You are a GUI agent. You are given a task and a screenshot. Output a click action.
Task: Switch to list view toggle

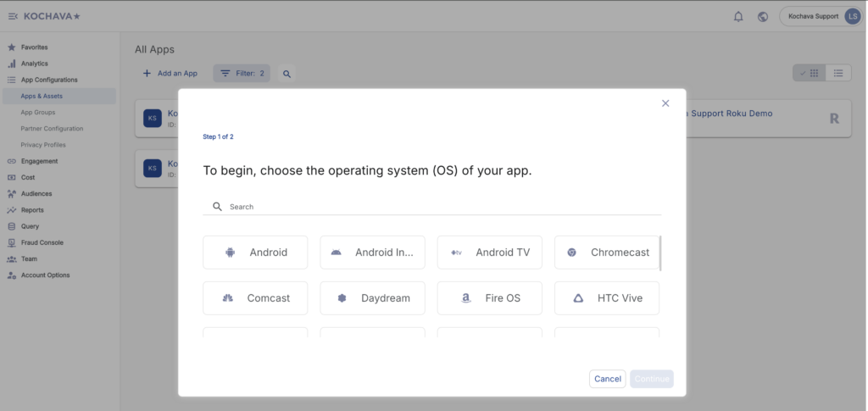pyautogui.click(x=838, y=73)
